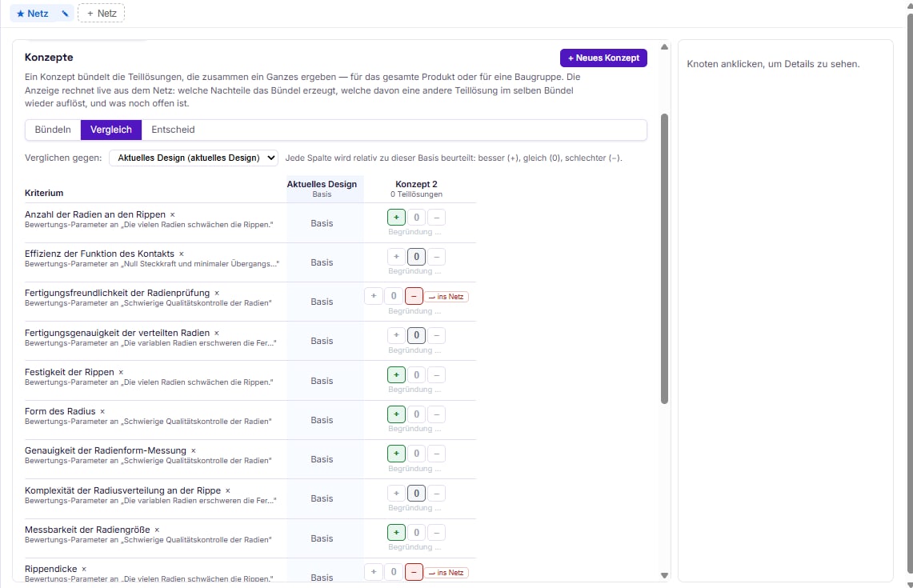
Task: Switch to the Bündeln tab
Action: (x=53, y=130)
